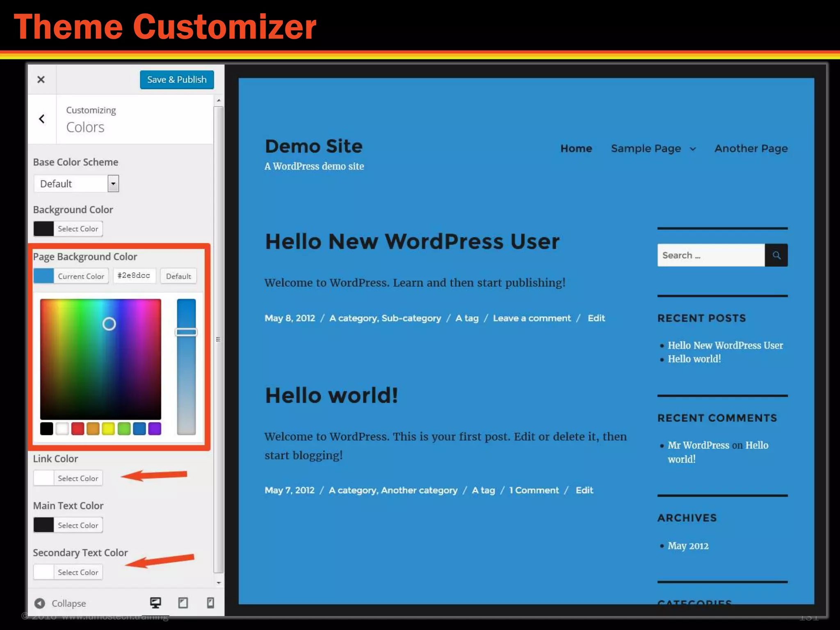This screenshot has width=840, height=630.
Task: Pick the purple palette swatch
Action: click(x=155, y=429)
